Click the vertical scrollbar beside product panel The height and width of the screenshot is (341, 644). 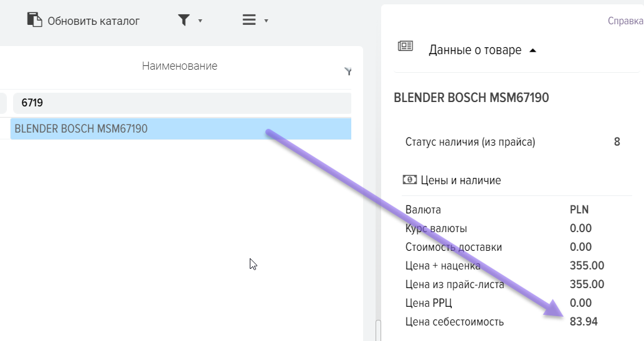tap(378, 330)
